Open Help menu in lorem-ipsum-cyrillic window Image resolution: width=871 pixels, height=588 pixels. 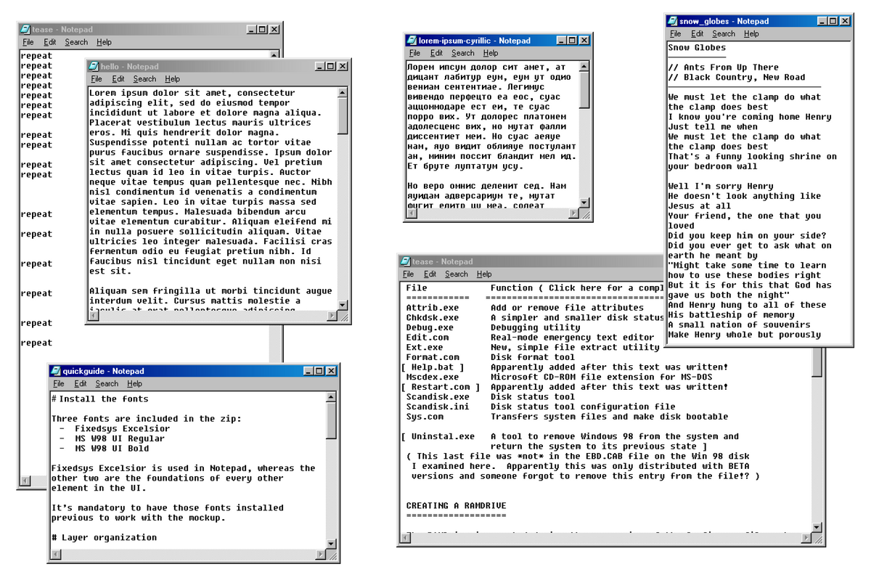[491, 53]
